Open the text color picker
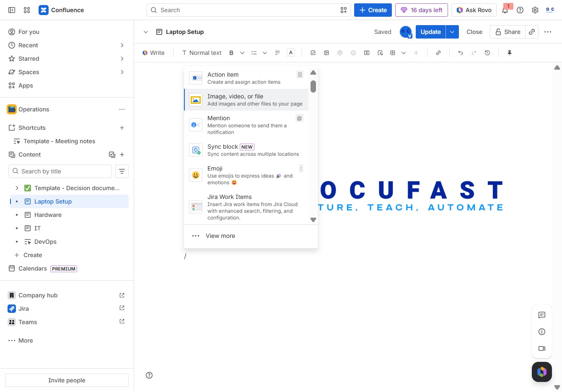The width and height of the screenshot is (562, 392). click(x=291, y=53)
